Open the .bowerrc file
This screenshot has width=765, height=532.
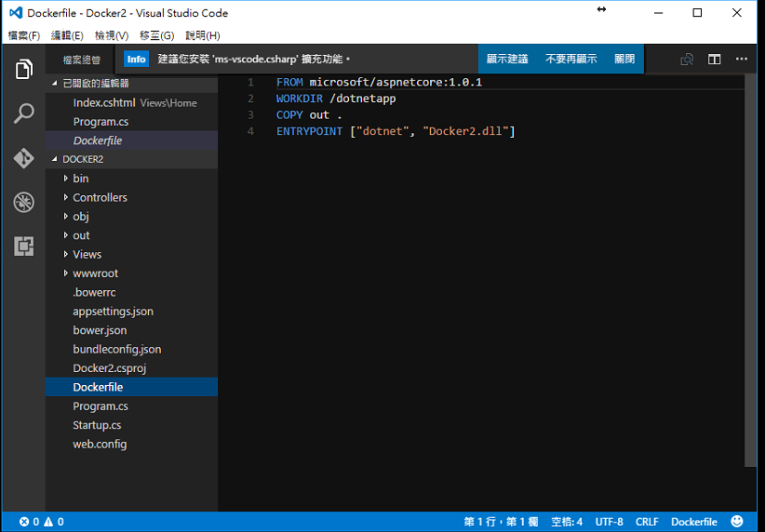pyautogui.click(x=132, y=292)
